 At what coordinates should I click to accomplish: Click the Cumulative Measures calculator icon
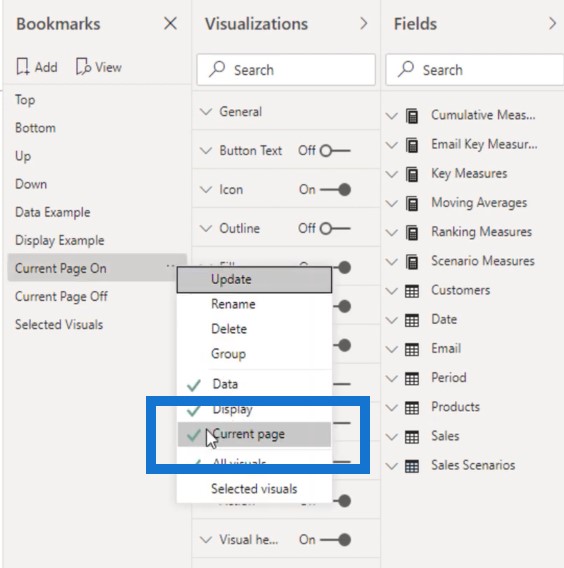pos(412,116)
